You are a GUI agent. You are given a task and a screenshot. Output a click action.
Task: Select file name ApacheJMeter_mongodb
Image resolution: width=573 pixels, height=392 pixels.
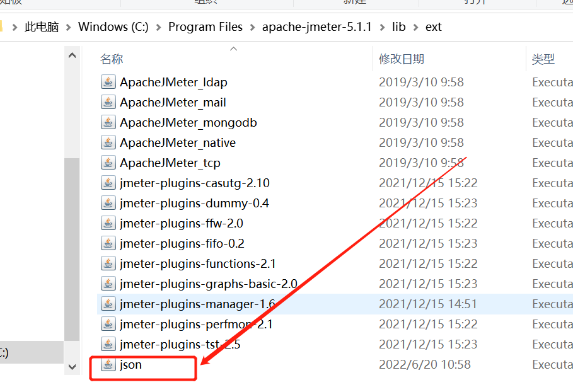point(188,122)
